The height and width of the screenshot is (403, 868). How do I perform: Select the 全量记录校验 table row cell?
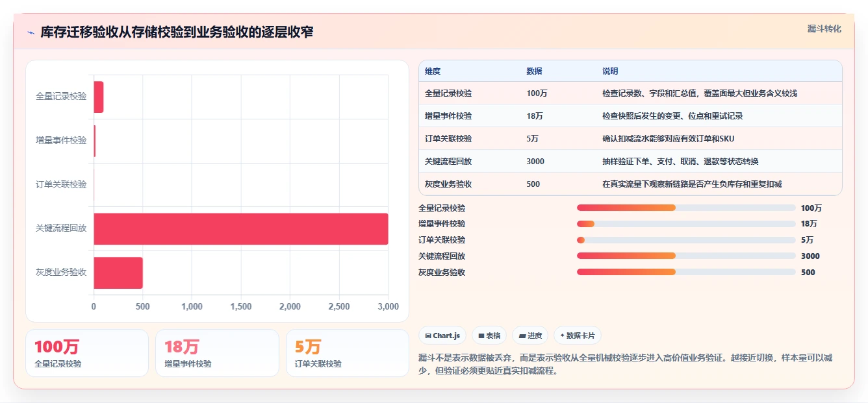448,93
